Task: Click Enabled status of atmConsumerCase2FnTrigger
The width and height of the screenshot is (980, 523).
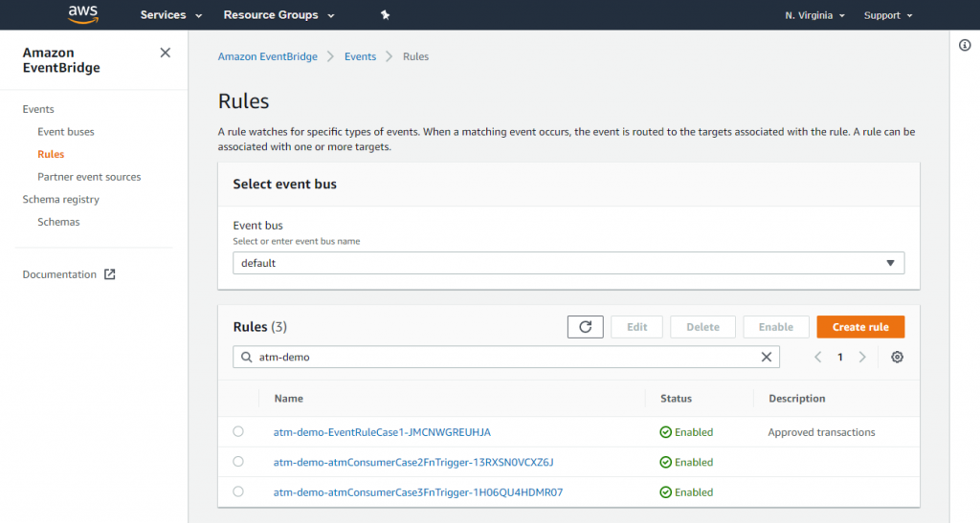Action: pos(686,463)
